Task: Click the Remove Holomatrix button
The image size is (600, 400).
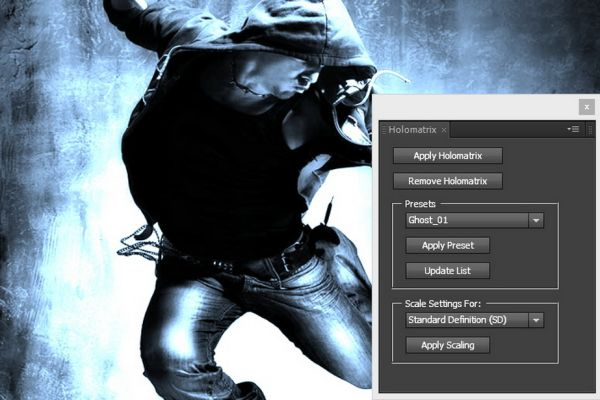Action: click(448, 181)
